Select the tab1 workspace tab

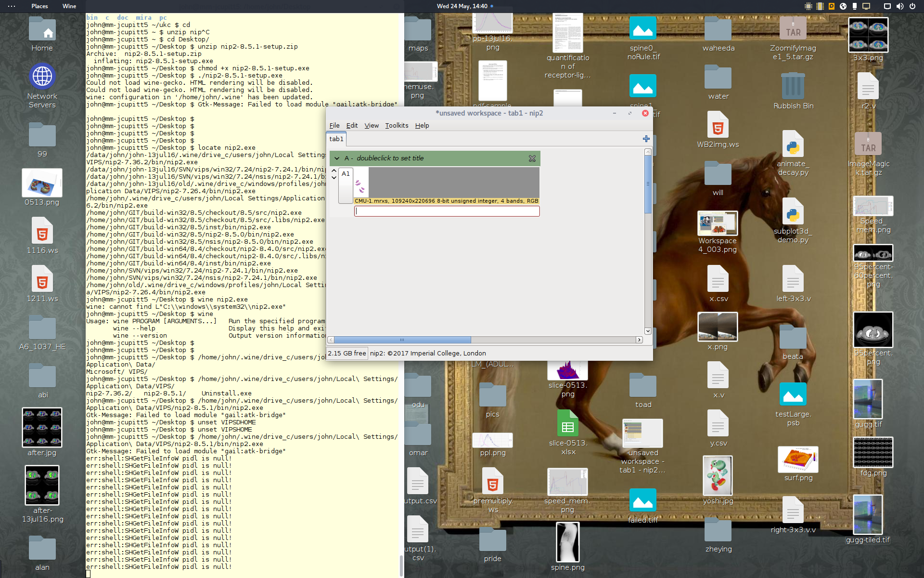336,139
